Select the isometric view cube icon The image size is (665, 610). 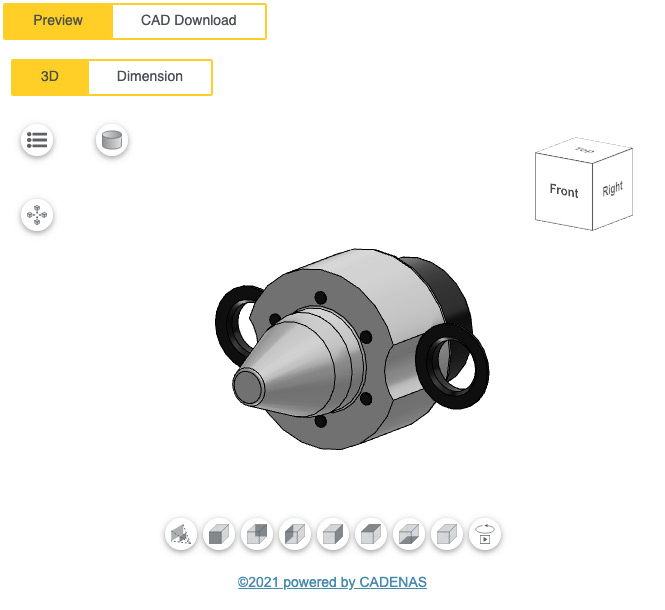[x=447, y=534]
